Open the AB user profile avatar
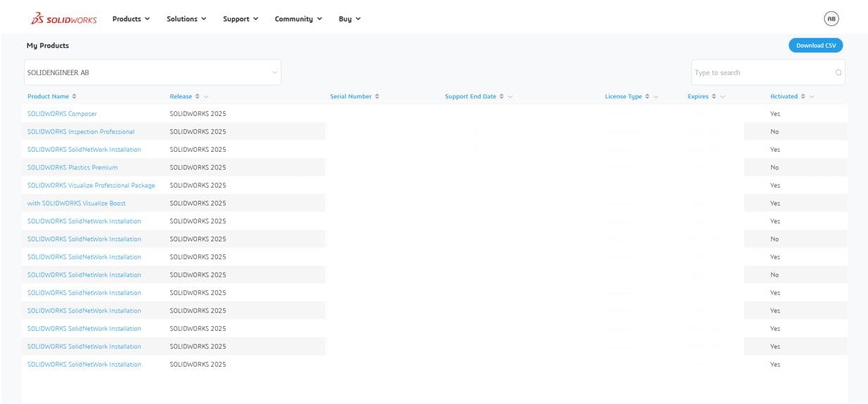The width and height of the screenshot is (868, 404). (x=831, y=19)
